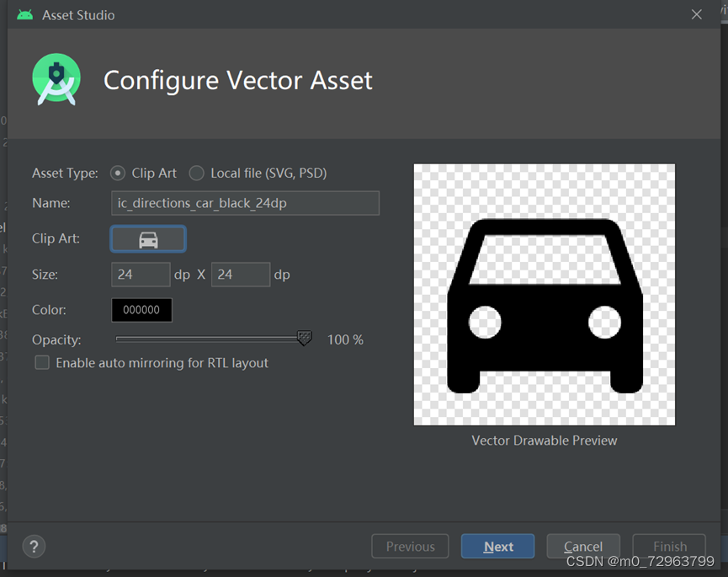The height and width of the screenshot is (577, 728).
Task: Click the Opacity slider handle
Action: point(304,339)
